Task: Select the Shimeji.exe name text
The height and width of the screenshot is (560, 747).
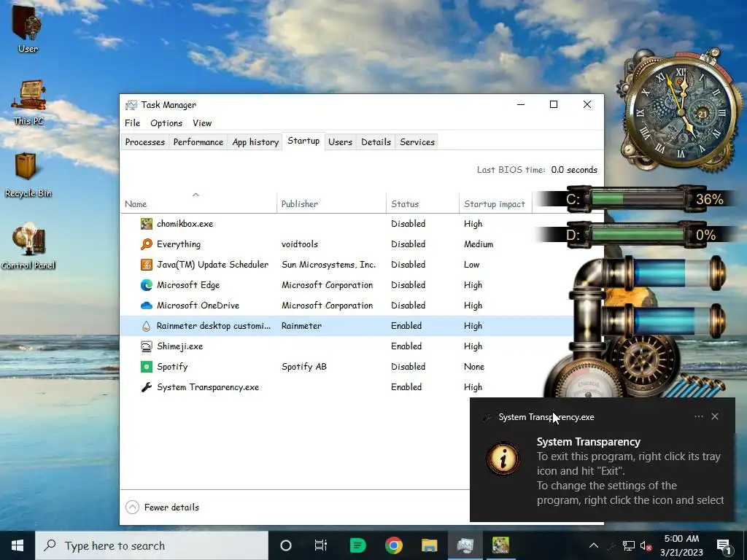Action: [180, 346]
